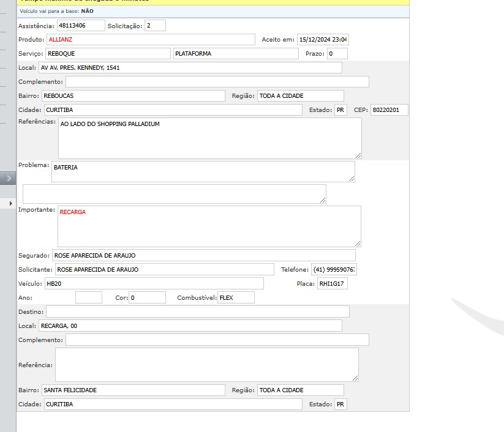
Task: Select the Local field with AV. PRES. KENNEDY address
Action: pos(190,68)
